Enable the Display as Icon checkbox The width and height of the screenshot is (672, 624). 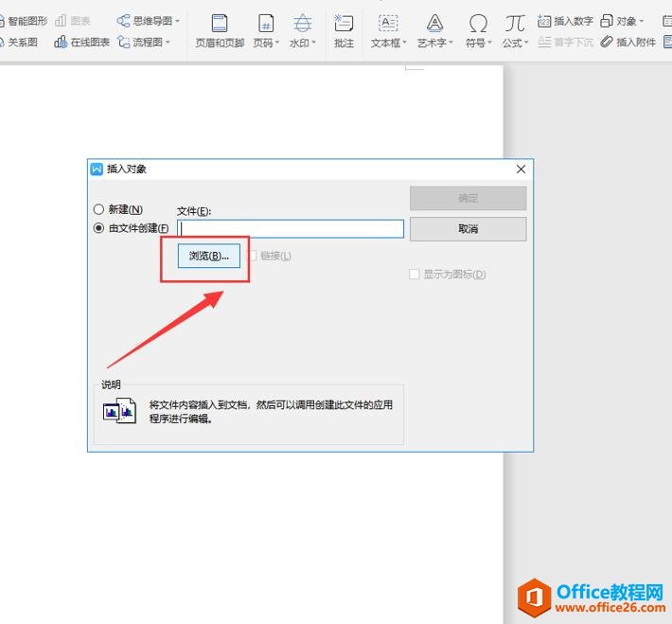pyautogui.click(x=414, y=275)
